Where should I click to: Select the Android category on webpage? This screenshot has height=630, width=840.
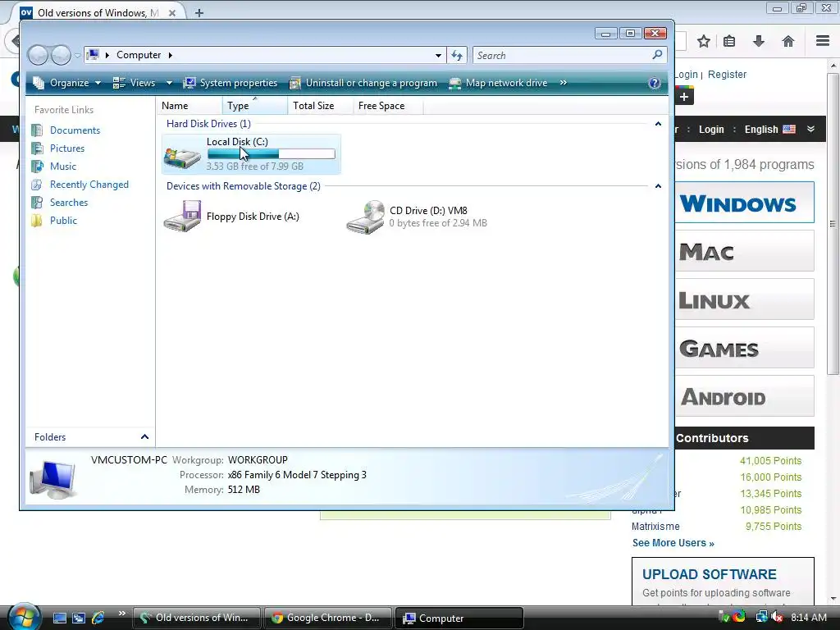click(x=745, y=396)
